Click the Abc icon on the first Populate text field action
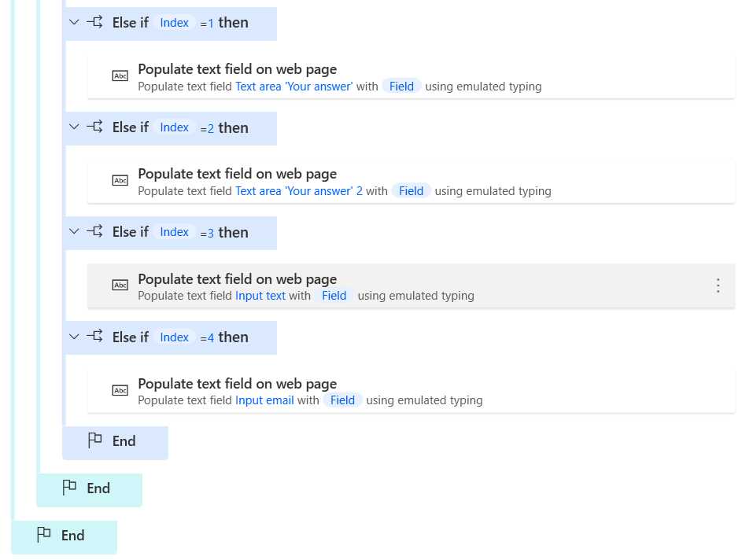Viewport: 742px width, 560px height. pos(120,76)
